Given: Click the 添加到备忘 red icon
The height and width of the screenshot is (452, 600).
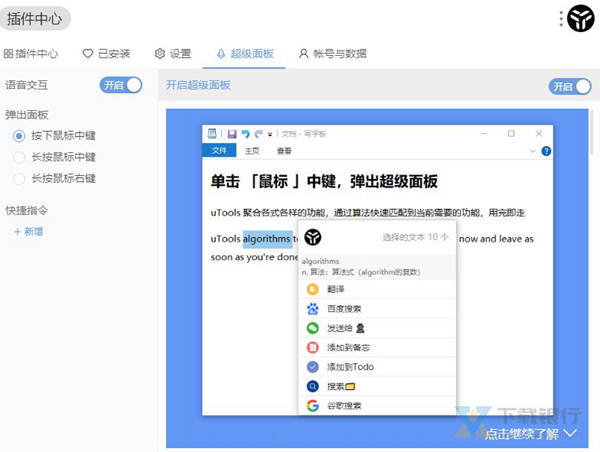Looking at the screenshot, I should [313, 348].
